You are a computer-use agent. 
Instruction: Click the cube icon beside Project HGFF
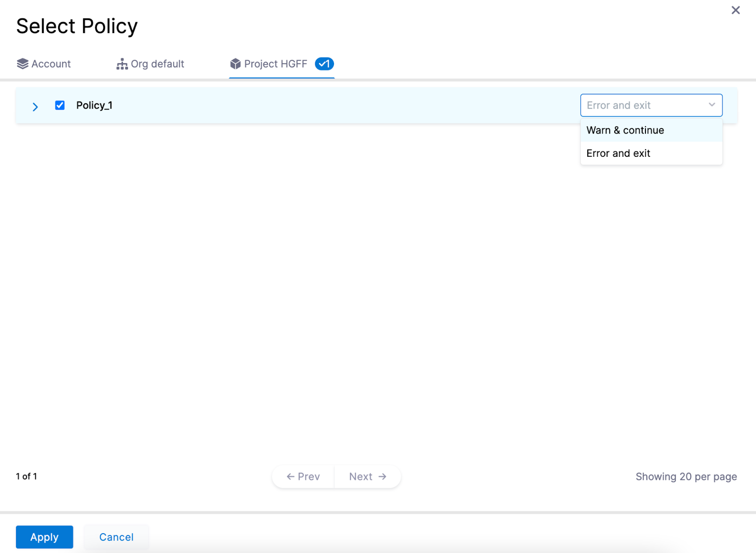pyautogui.click(x=235, y=64)
